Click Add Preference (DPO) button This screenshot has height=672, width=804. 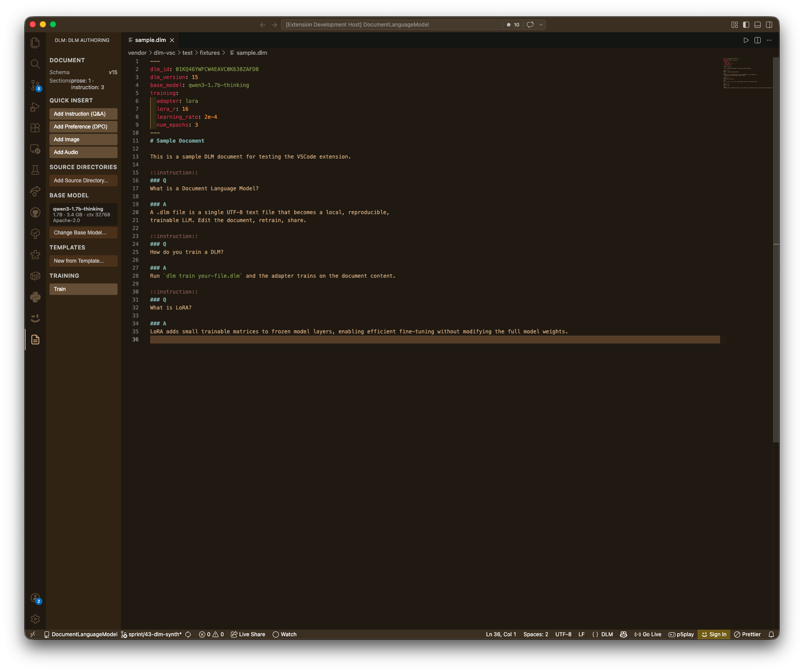tap(83, 127)
